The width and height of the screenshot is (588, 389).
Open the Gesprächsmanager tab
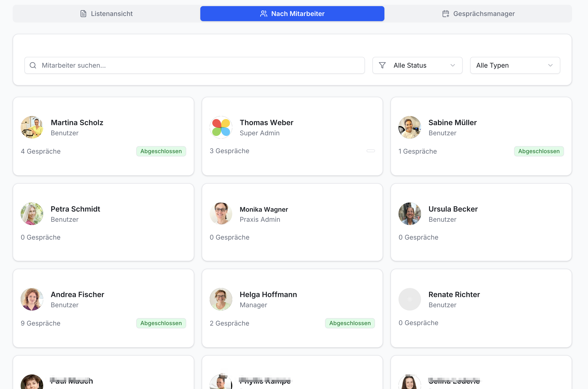pyautogui.click(x=478, y=14)
